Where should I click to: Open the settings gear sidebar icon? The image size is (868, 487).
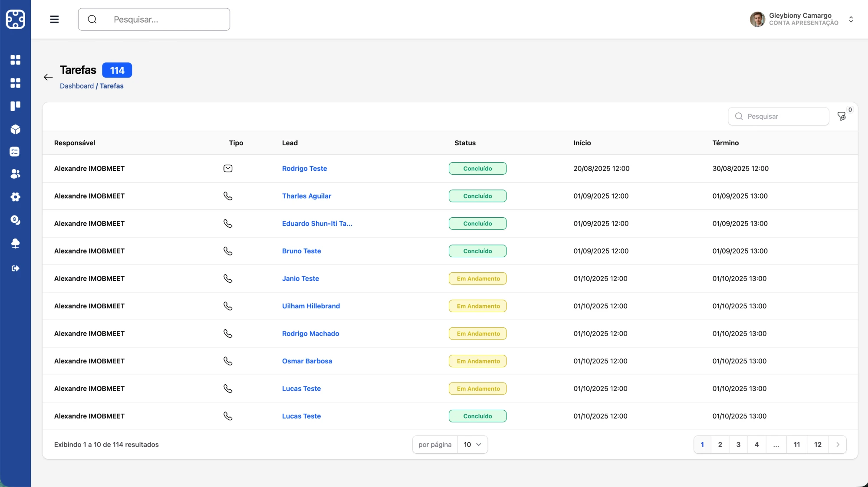tap(15, 197)
